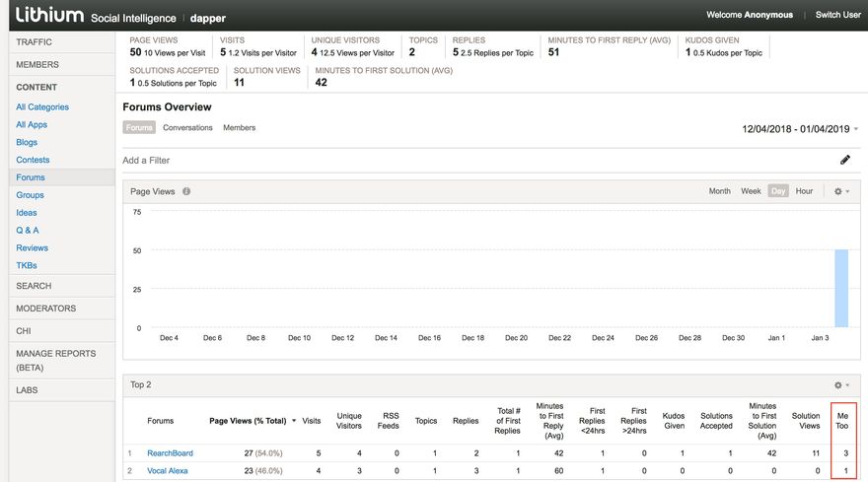Click the Top 2 panel title
This screenshot has width=868, height=482.
141,384
